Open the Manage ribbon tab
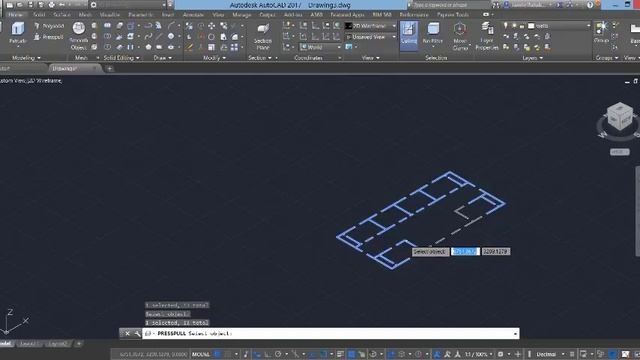The height and width of the screenshot is (360, 640). pos(242,15)
